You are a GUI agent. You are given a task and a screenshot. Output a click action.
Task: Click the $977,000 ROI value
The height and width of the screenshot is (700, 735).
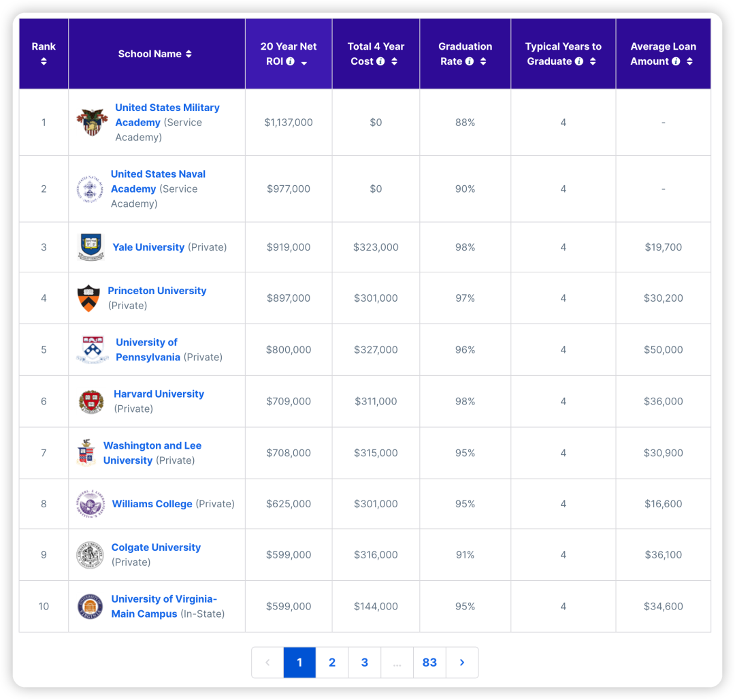pos(289,189)
